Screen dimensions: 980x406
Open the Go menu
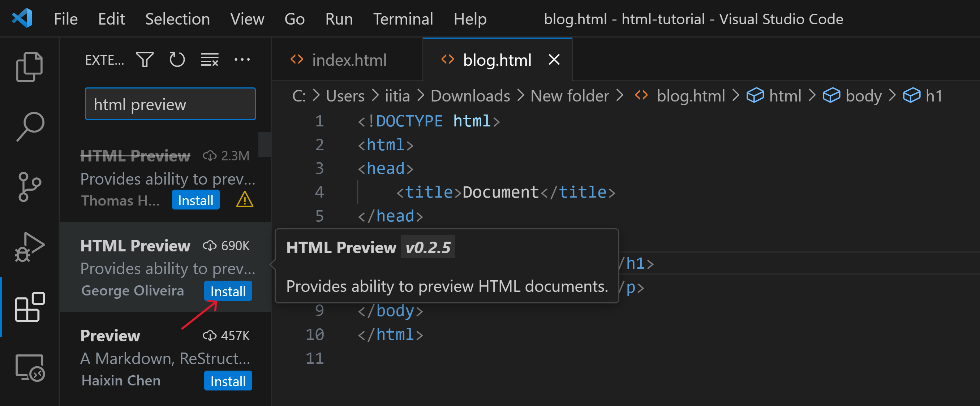point(295,19)
